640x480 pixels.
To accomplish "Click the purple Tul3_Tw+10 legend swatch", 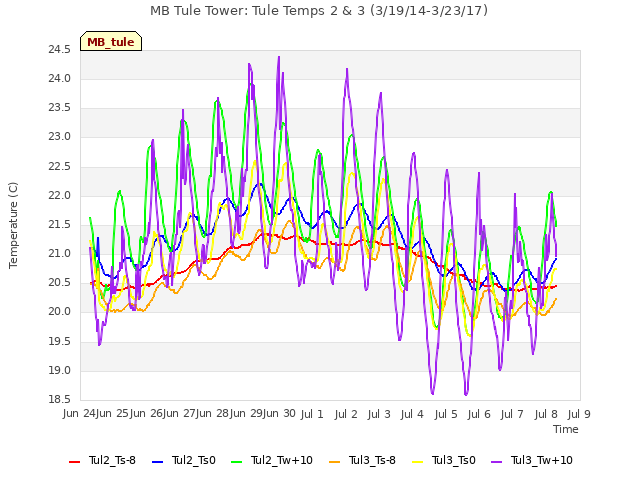I will [496, 462].
